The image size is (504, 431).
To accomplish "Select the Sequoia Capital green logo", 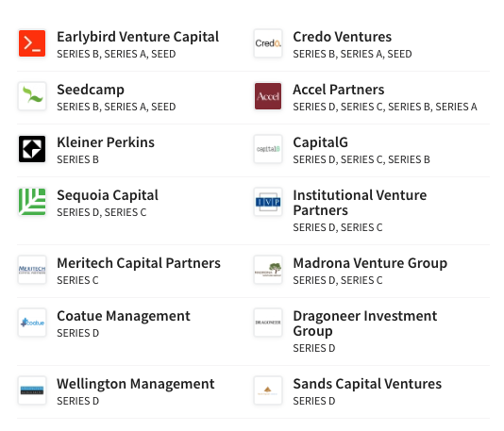I will pyautogui.click(x=32, y=202).
